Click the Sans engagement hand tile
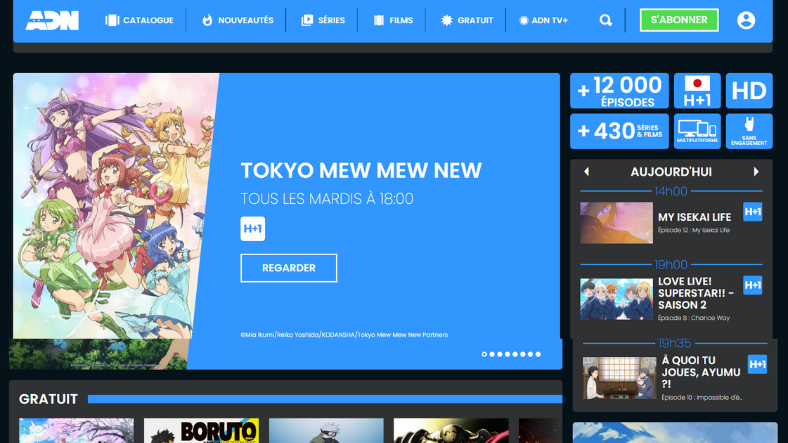The width and height of the screenshot is (788, 443). tap(749, 131)
